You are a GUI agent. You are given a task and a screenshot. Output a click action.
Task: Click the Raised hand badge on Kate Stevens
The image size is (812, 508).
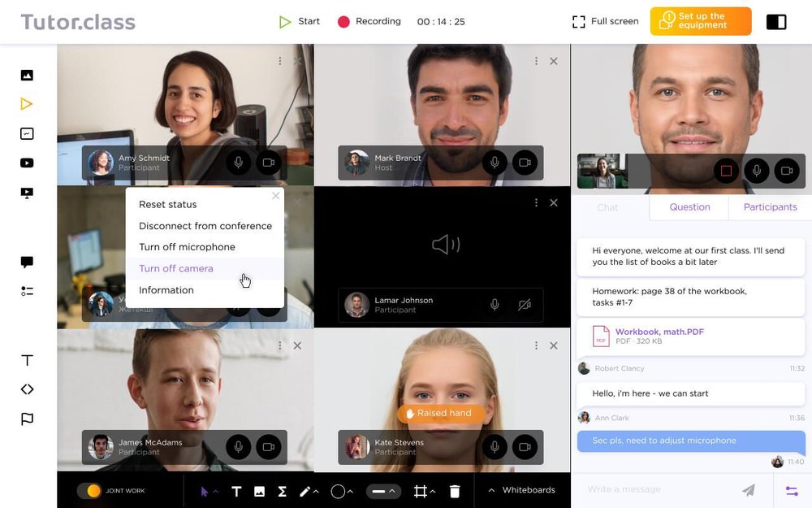[x=439, y=413]
